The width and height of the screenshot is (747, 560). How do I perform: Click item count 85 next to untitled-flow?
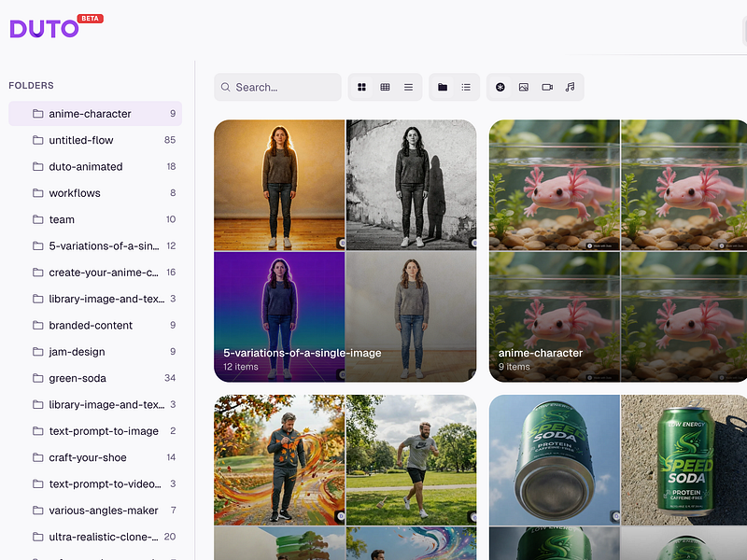170,140
